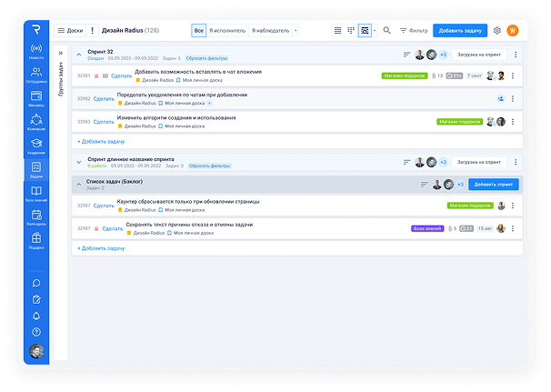This screenshot has height=392, width=551.
Task: Switch to list view layout
Action: 338,30
